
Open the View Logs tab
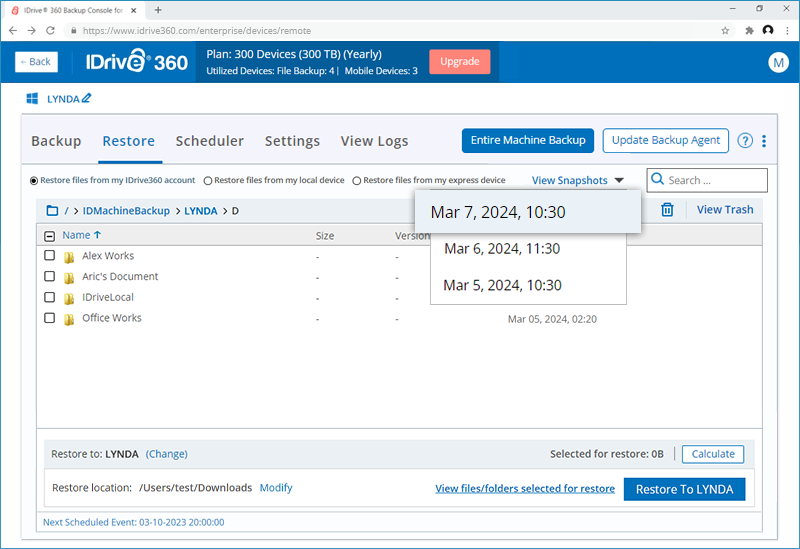[x=374, y=141]
